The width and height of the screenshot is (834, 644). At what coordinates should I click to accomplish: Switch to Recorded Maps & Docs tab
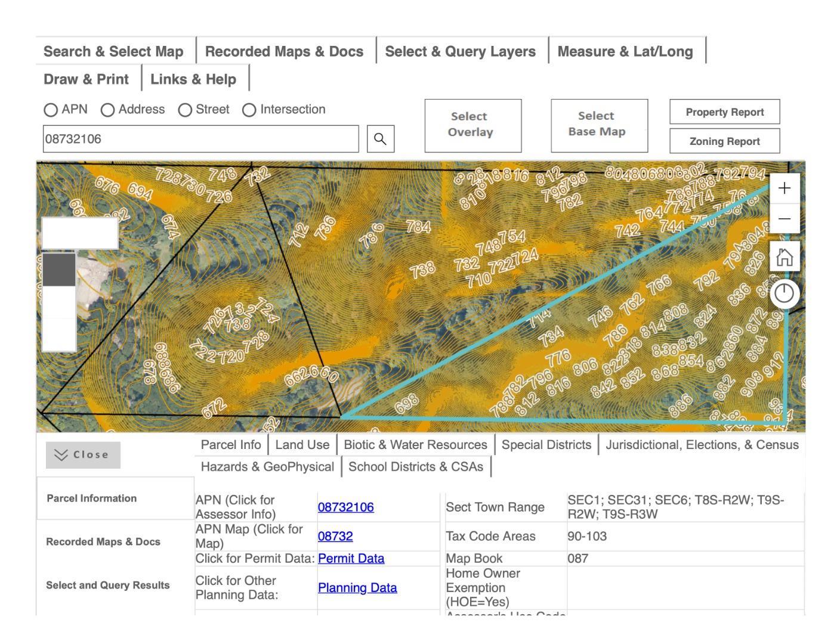pyautogui.click(x=284, y=51)
